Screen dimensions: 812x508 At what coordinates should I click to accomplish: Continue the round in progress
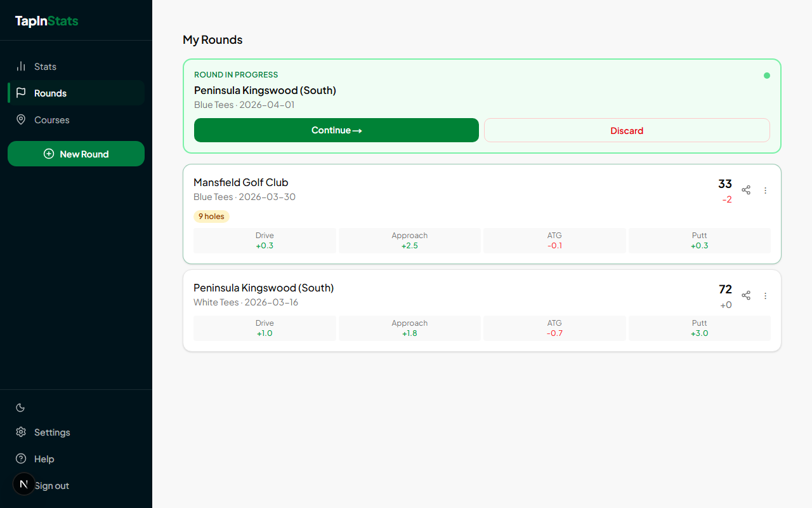click(336, 130)
